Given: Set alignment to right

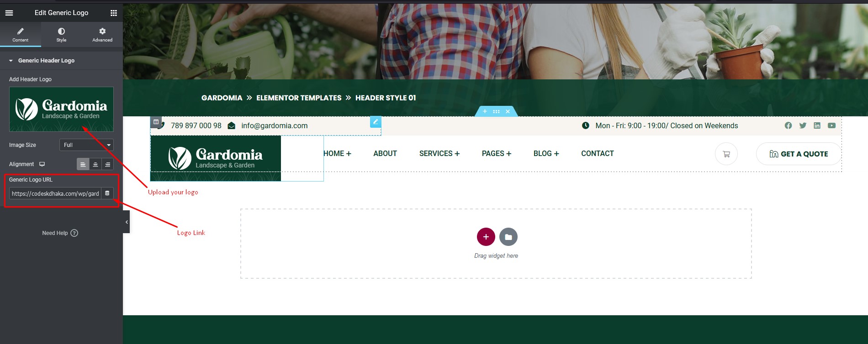Looking at the screenshot, I should pyautogui.click(x=107, y=164).
